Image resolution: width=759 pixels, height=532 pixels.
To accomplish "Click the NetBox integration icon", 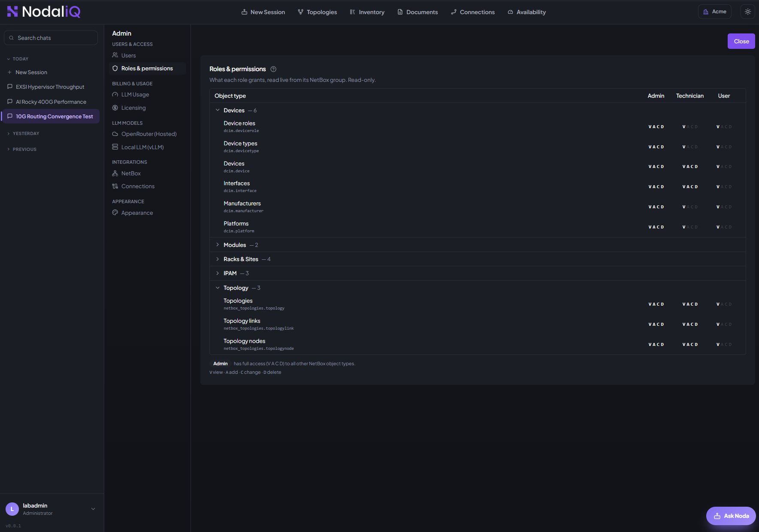I will coord(115,173).
